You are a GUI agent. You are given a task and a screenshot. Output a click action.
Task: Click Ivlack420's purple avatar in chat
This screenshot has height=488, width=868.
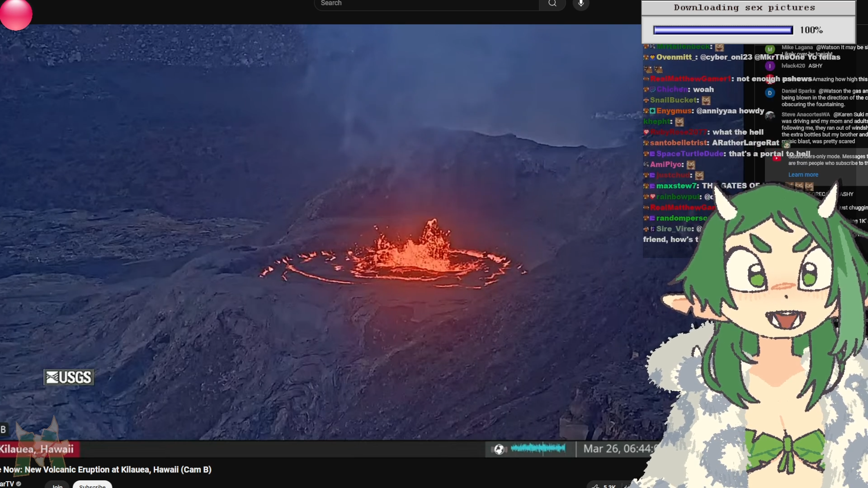pos(770,66)
